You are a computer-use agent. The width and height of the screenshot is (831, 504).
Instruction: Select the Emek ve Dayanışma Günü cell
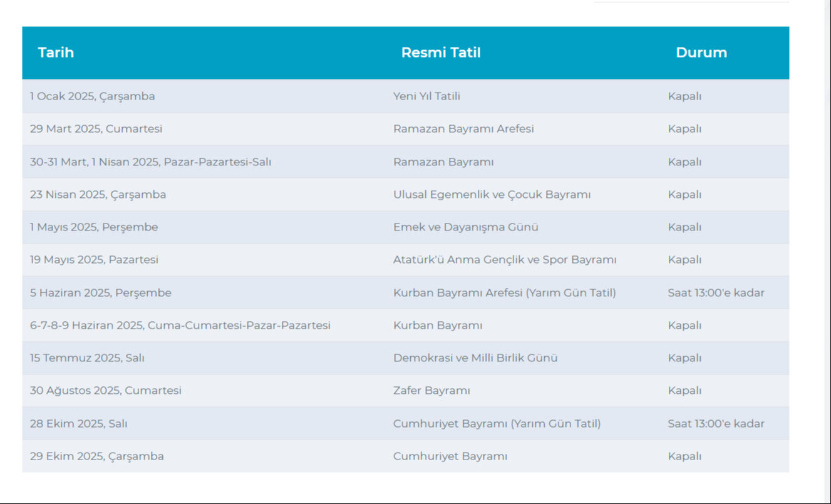(x=465, y=227)
